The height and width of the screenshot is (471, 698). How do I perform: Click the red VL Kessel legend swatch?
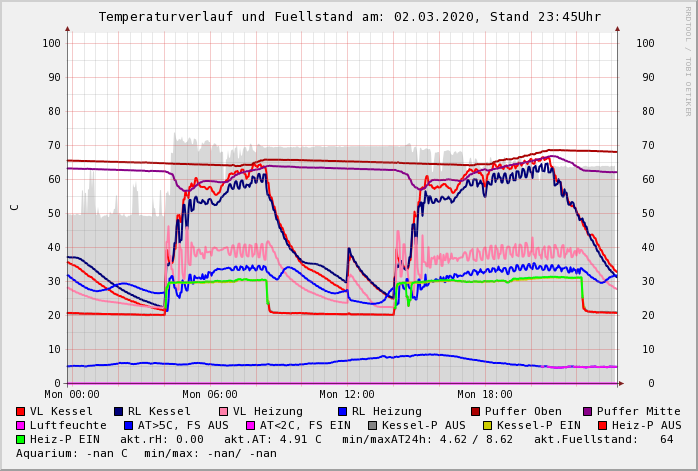click(x=21, y=411)
